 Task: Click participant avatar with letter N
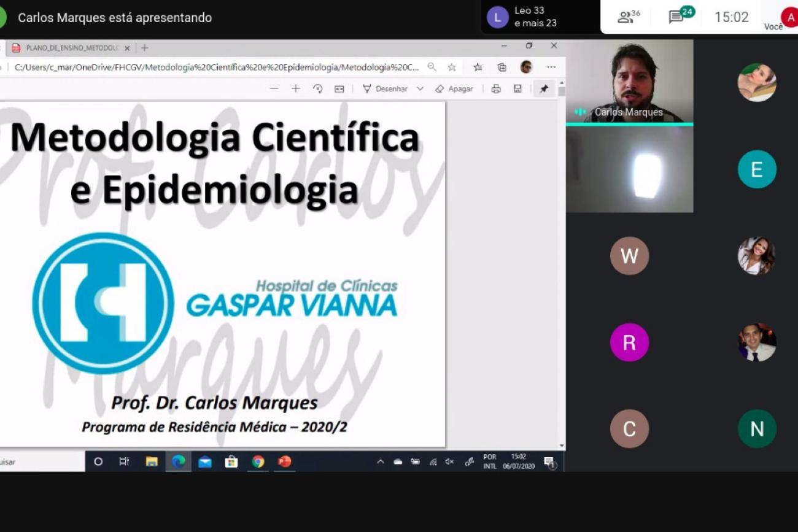pos(757,428)
